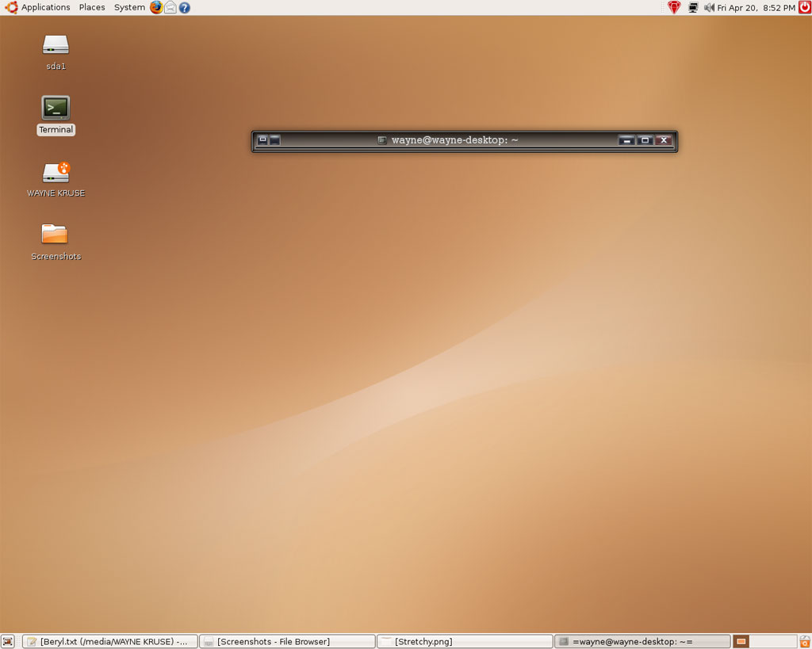Viewport: 812px width, 649px height.
Task: Open the mail client launcher icon
Action: click(170, 7)
